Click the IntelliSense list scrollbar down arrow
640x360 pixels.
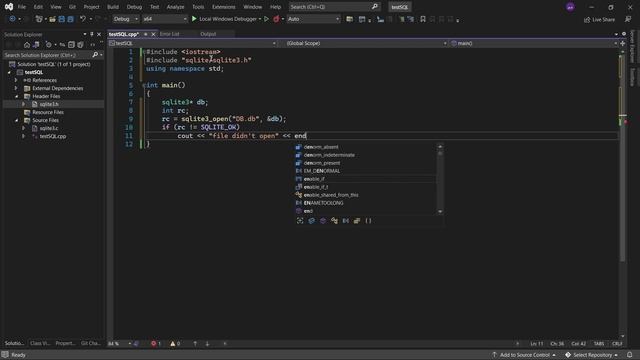click(440, 211)
